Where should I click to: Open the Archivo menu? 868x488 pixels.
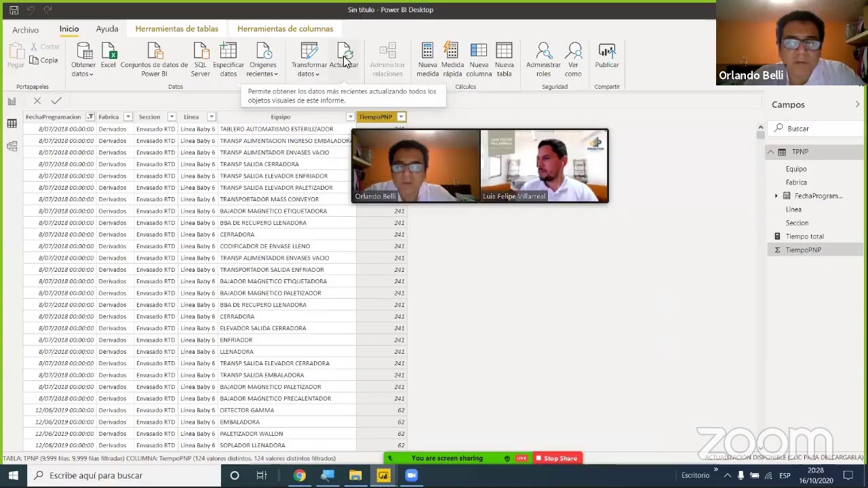(x=25, y=30)
